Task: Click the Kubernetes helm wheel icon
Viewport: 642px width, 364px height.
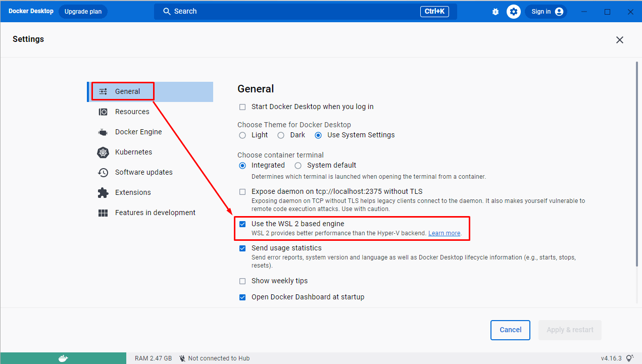Action: 103,152
